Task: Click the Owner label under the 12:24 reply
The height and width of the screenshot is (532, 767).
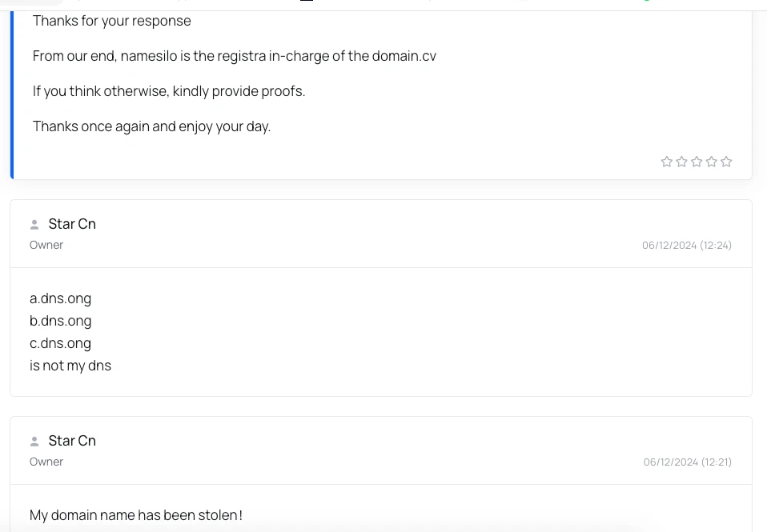Action: (x=46, y=245)
